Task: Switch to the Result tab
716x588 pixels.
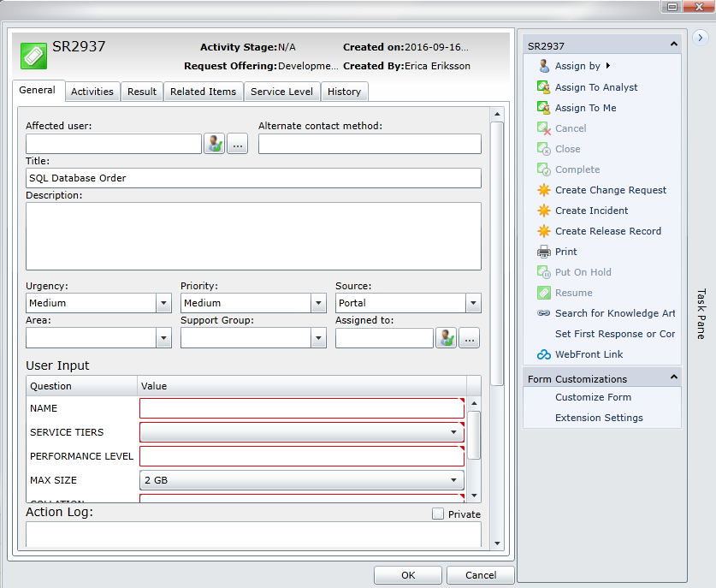Action: [x=142, y=92]
